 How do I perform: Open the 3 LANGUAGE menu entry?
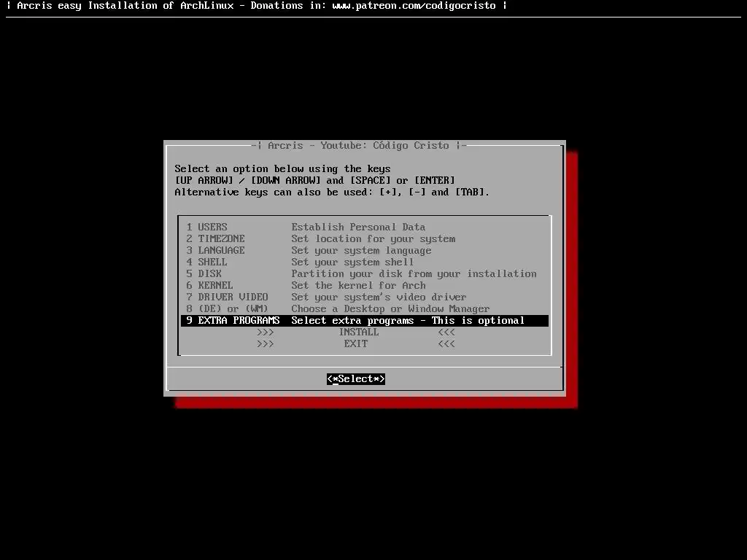click(x=365, y=251)
